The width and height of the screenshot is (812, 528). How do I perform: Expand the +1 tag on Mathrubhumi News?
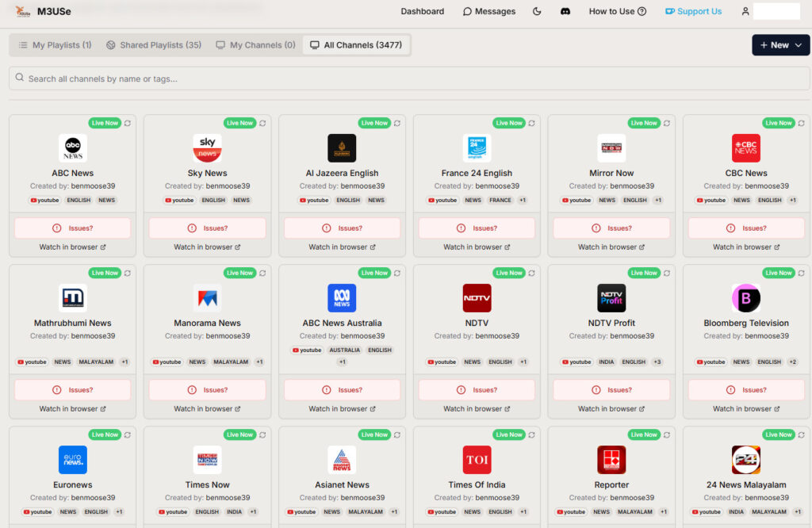pos(124,362)
